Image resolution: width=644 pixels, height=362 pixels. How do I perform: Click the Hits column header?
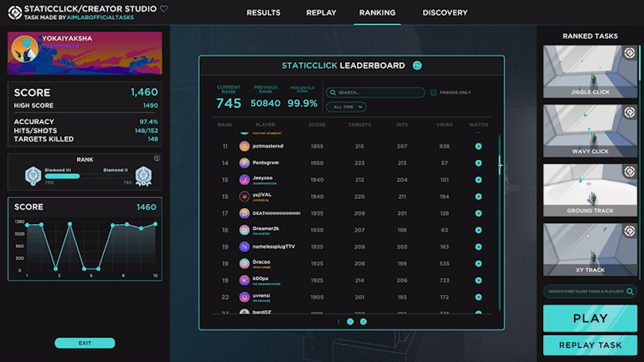pyautogui.click(x=402, y=125)
